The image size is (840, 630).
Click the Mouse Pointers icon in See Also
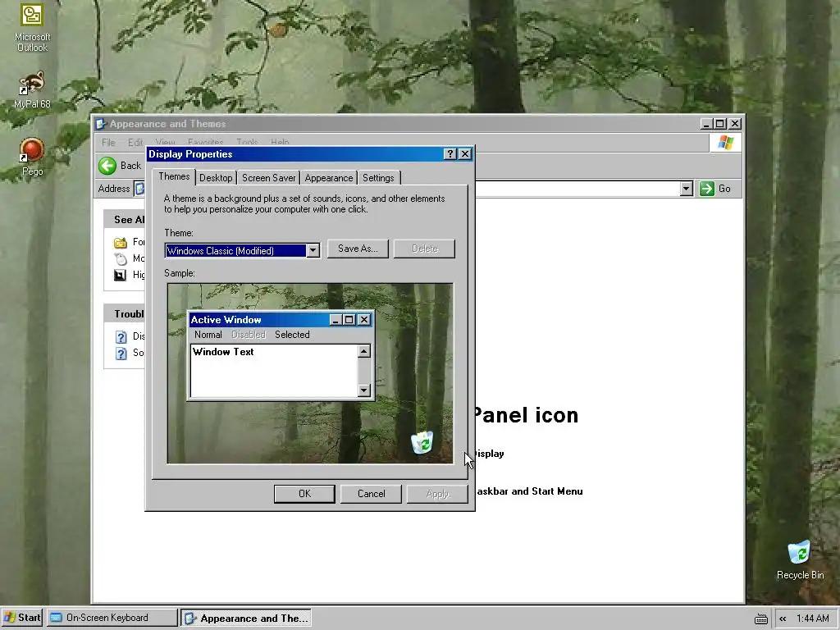(121, 258)
